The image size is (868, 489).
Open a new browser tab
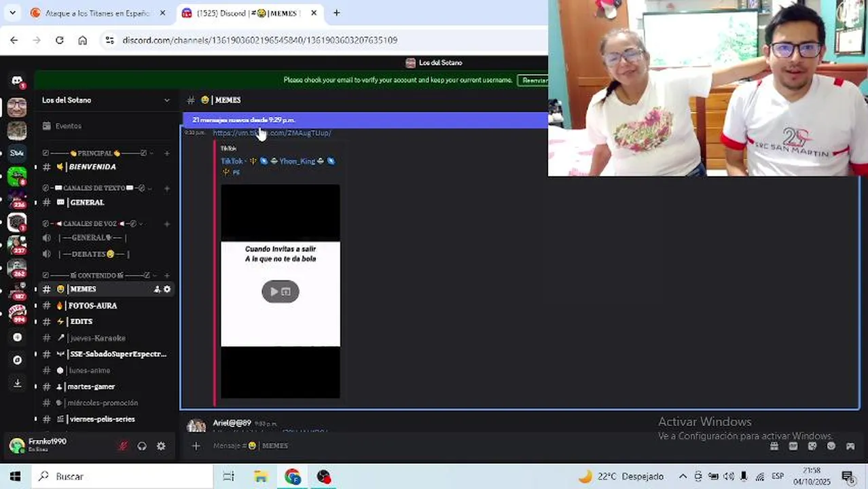pos(336,13)
